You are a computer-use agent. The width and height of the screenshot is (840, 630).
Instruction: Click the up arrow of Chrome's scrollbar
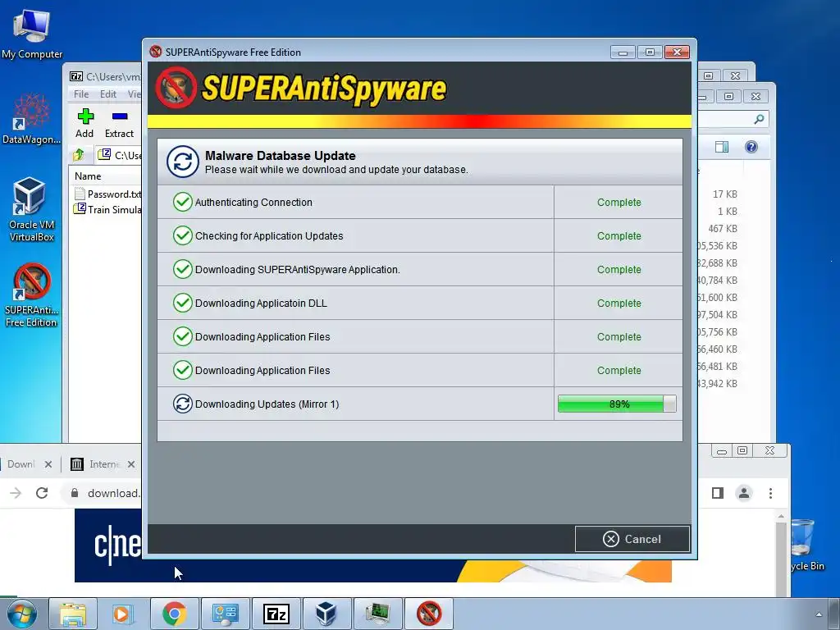(781, 517)
